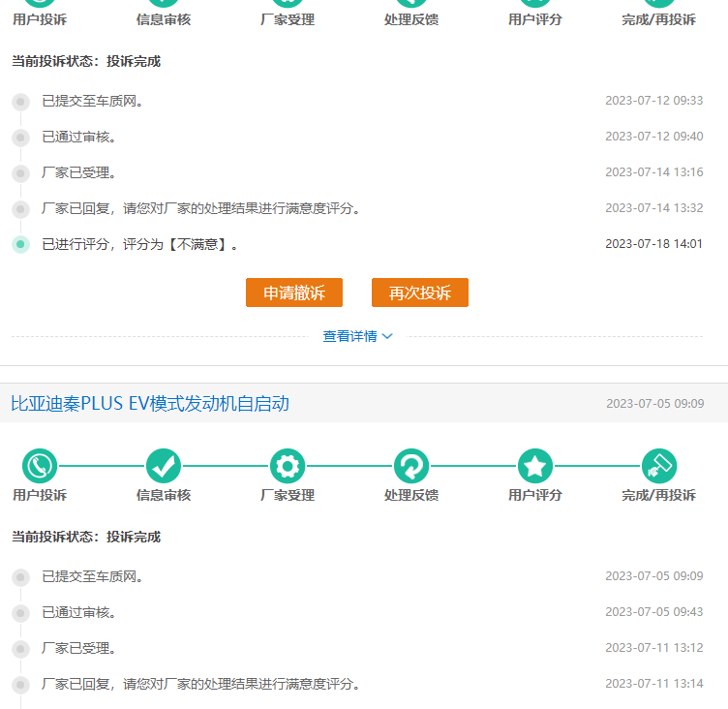Click the 已进行评分，评分为【不满意】 status text
728x709 pixels.
[x=139, y=244]
